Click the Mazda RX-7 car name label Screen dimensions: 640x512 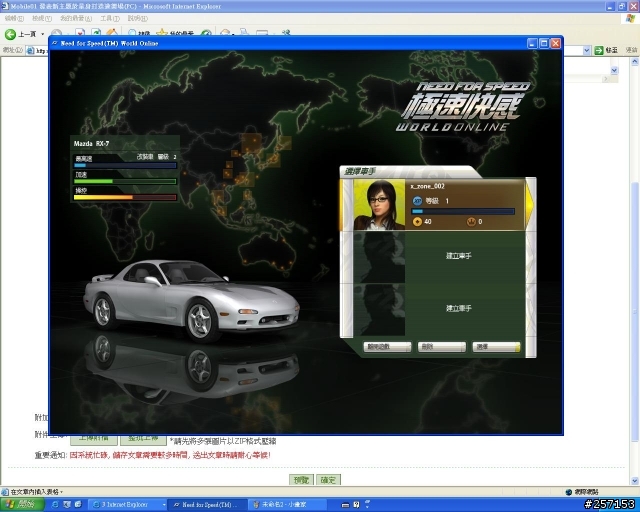coord(91,144)
